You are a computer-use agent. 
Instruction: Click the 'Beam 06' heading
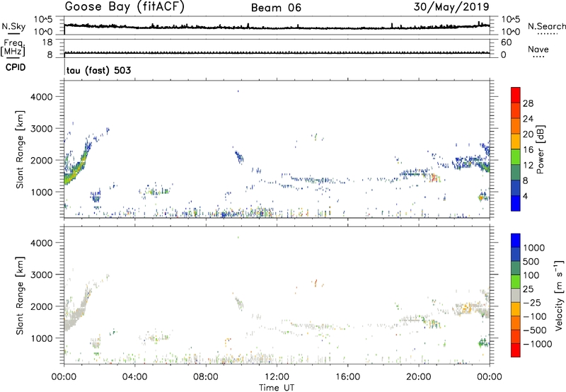coord(276,8)
